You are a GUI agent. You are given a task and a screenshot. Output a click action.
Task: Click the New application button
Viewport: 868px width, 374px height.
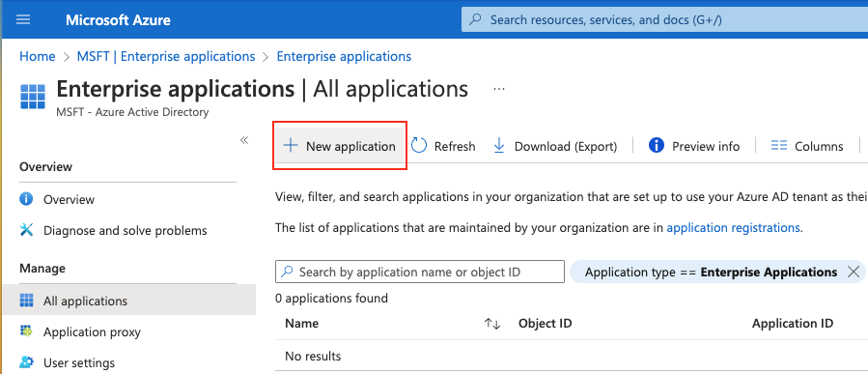pos(341,146)
